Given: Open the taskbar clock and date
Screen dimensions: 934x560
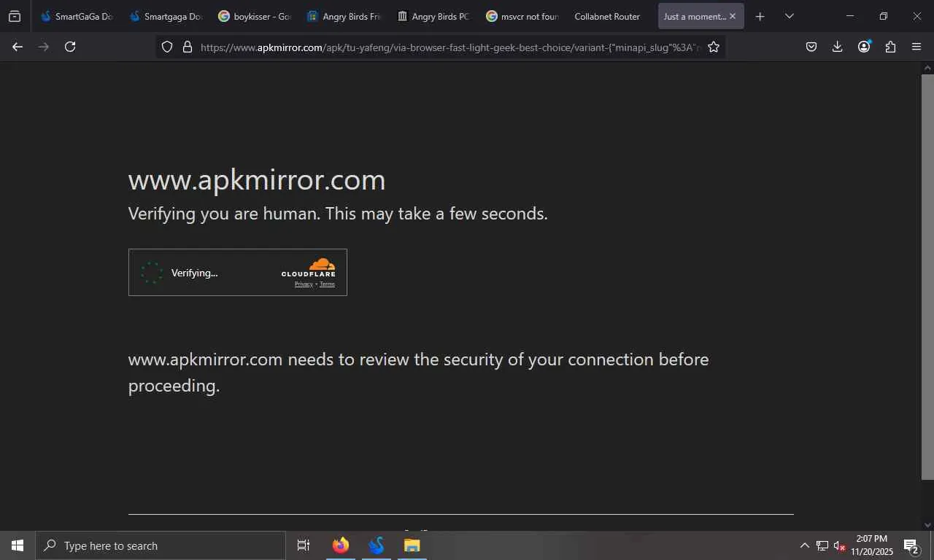Looking at the screenshot, I should (x=872, y=545).
